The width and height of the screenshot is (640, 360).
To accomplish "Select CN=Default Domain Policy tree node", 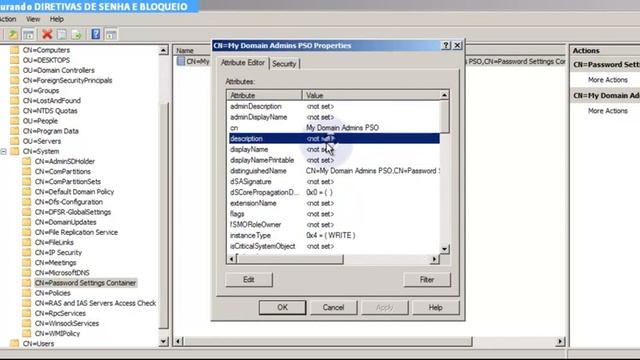I will point(74,192).
